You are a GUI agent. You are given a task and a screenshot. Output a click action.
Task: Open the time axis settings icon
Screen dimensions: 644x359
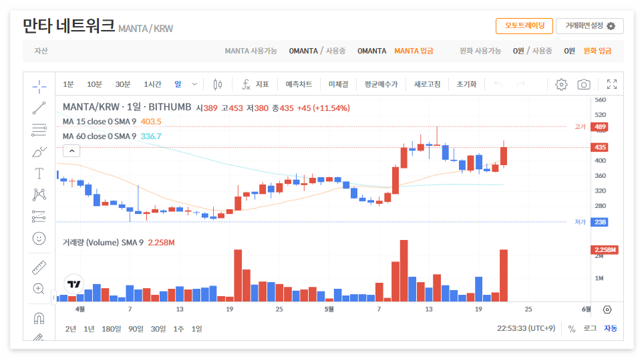pos(607,310)
